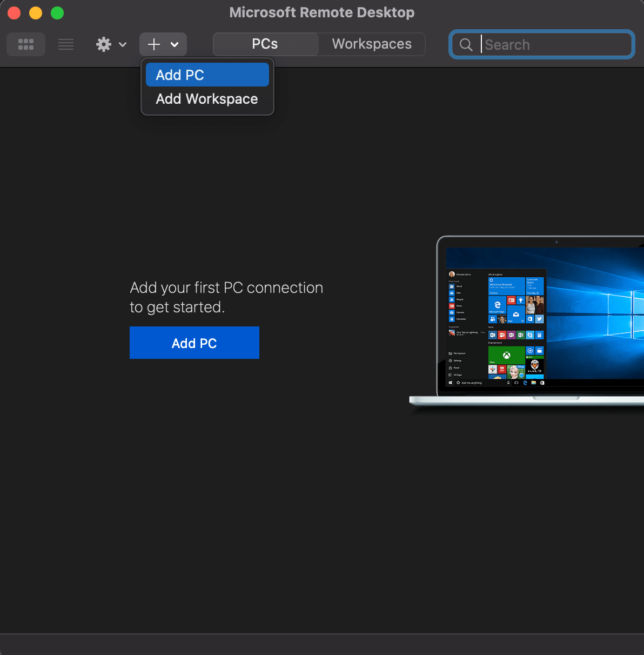Viewport: 644px width, 655px height.
Task: Click the empty status bar at the bottom
Action: click(x=322, y=644)
